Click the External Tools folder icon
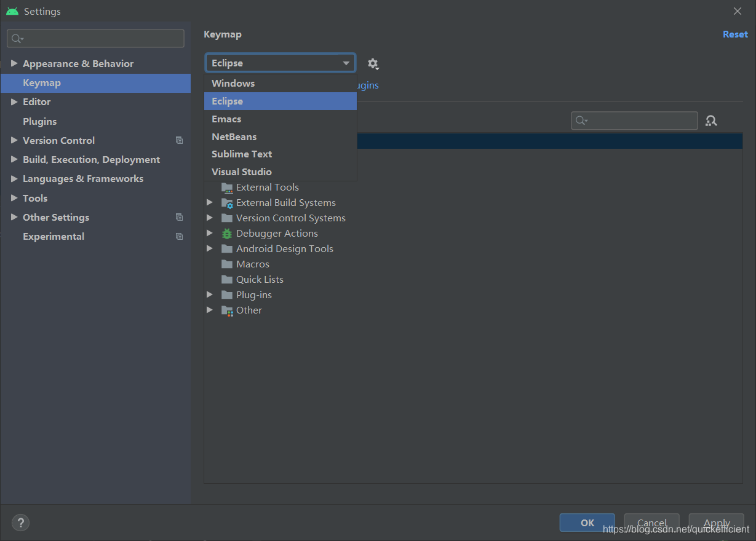 tap(226, 187)
